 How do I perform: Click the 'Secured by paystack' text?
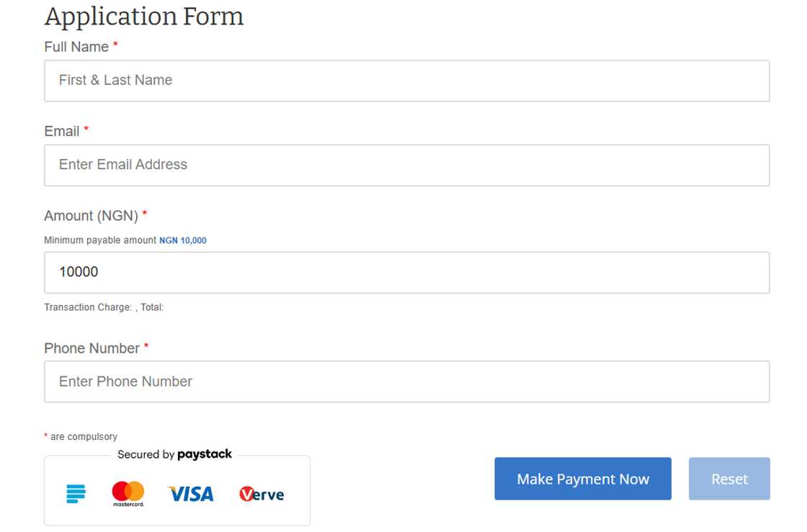[x=174, y=454]
